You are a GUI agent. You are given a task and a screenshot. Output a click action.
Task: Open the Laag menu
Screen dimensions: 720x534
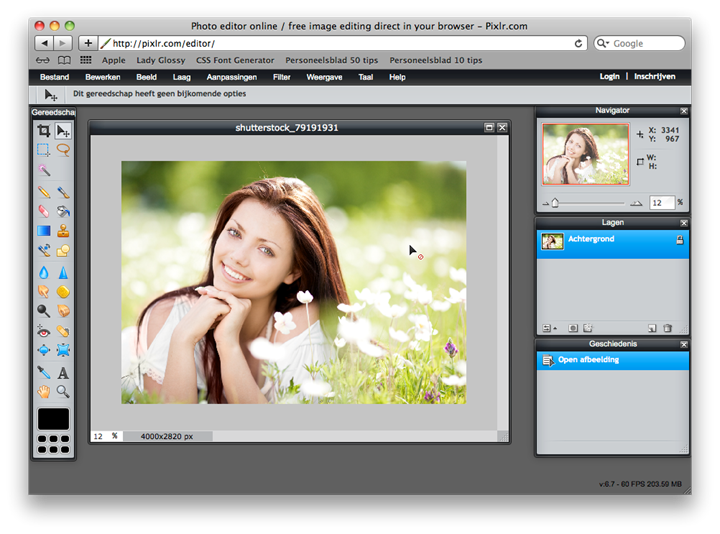click(181, 77)
